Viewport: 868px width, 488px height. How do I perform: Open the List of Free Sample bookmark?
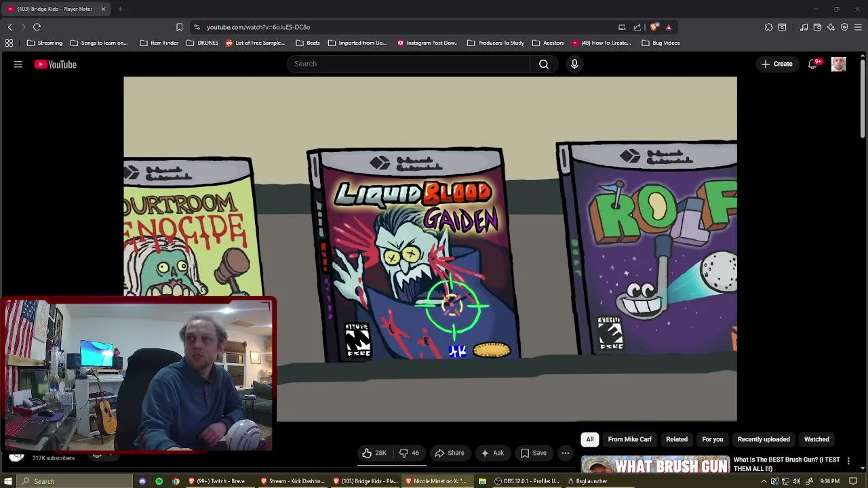(x=255, y=43)
